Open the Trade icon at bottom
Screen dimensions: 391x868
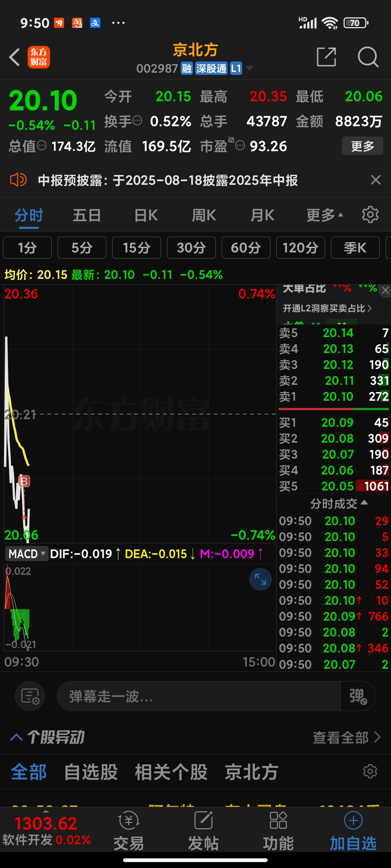tap(129, 830)
